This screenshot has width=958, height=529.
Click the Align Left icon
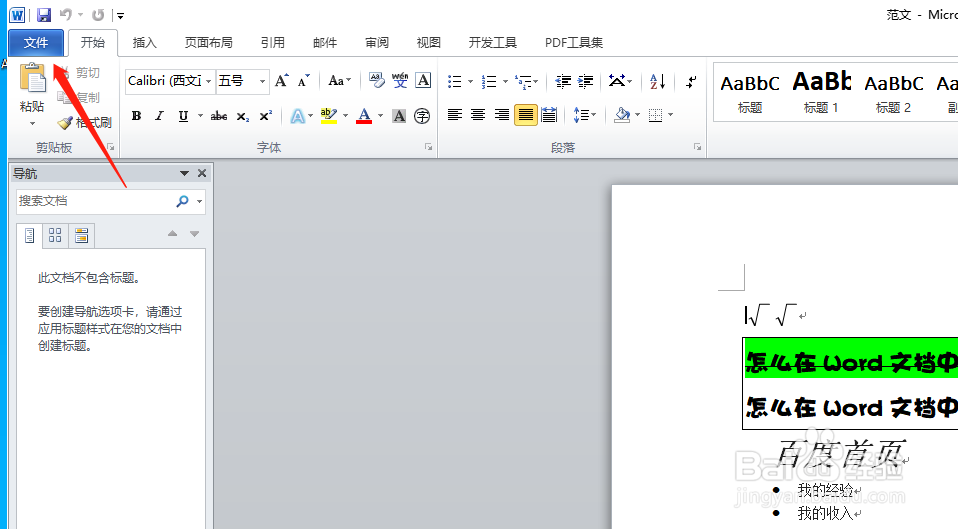[455, 115]
